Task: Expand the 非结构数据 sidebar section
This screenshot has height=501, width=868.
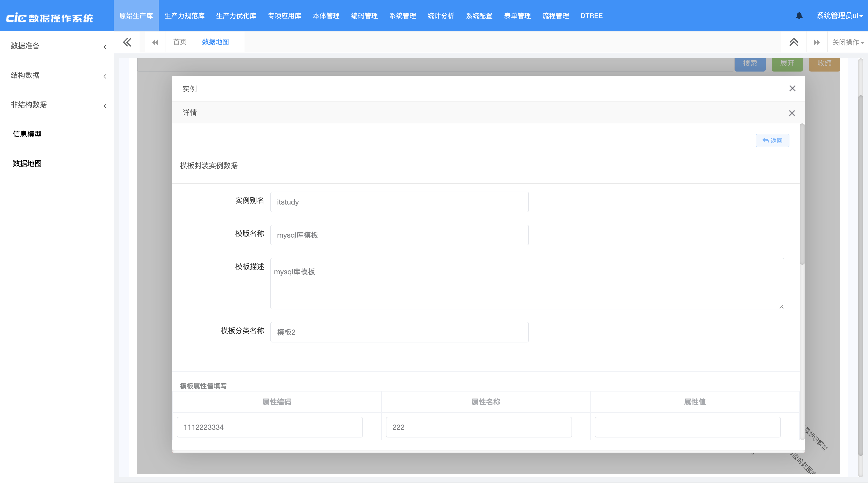Action: (x=57, y=105)
